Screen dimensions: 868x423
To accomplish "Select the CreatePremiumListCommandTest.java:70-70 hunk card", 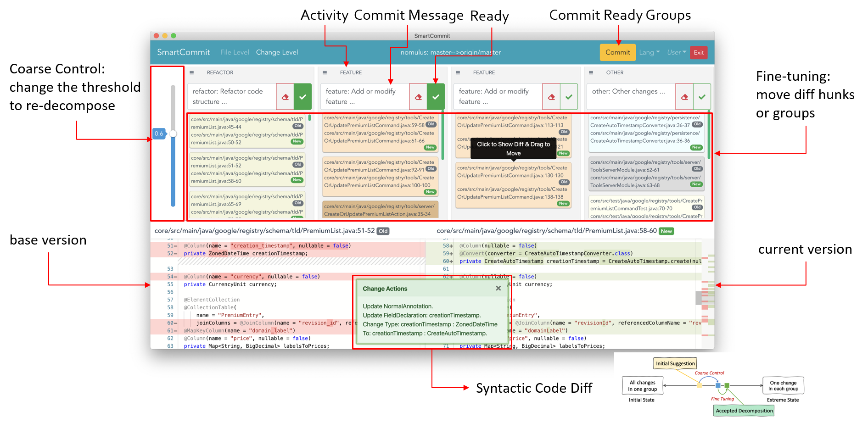I will pyautogui.click(x=647, y=207).
